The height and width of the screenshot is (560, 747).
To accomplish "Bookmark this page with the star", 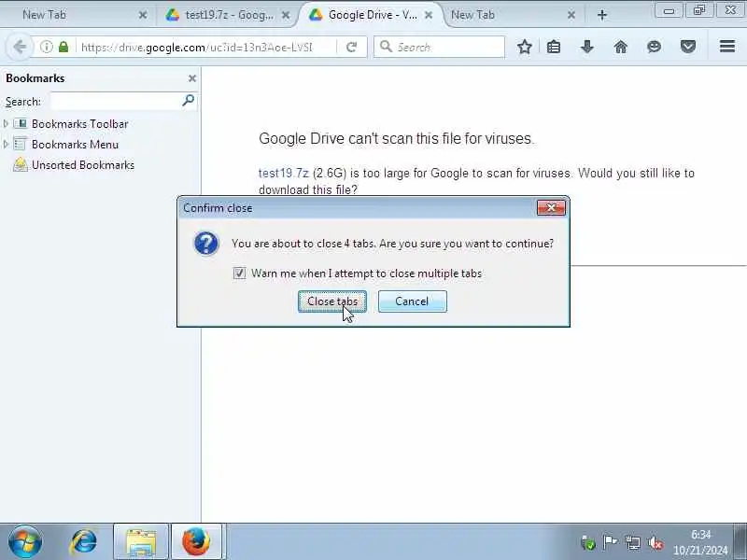I will [525, 47].
